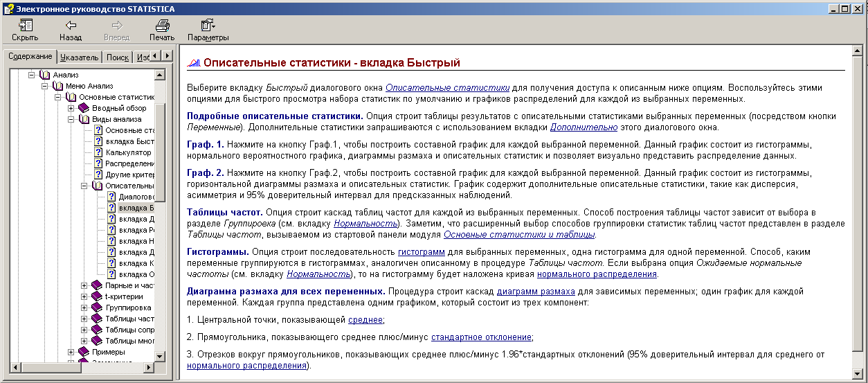This screenshot has width=868, height=383.
Task: Expand the Примеры node
Action: point(71,352)
